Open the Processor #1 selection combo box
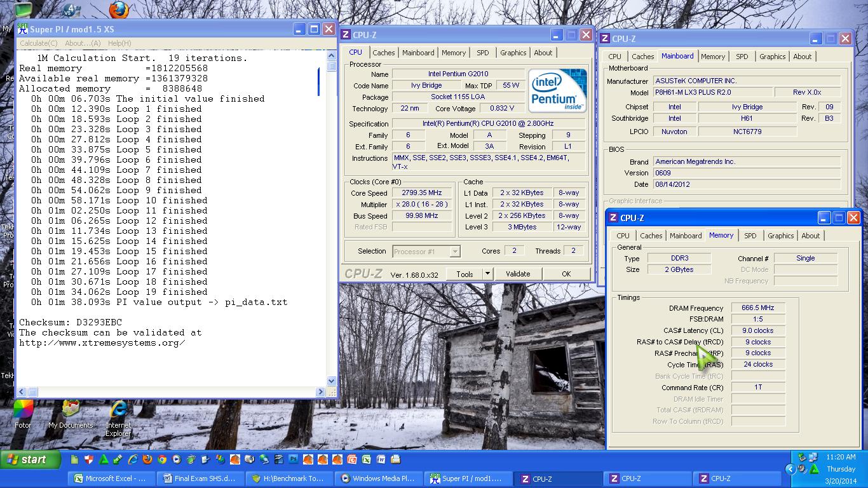This screenshot has height=488, width=868. (x=426, y=252)
